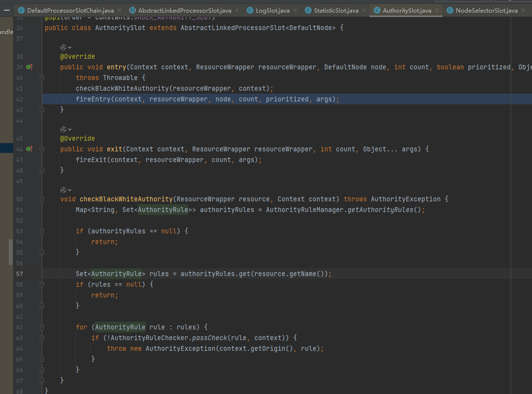Click fold end marker at line 43
This screenshot has width=532, height=394.
(x=42, y=110)
